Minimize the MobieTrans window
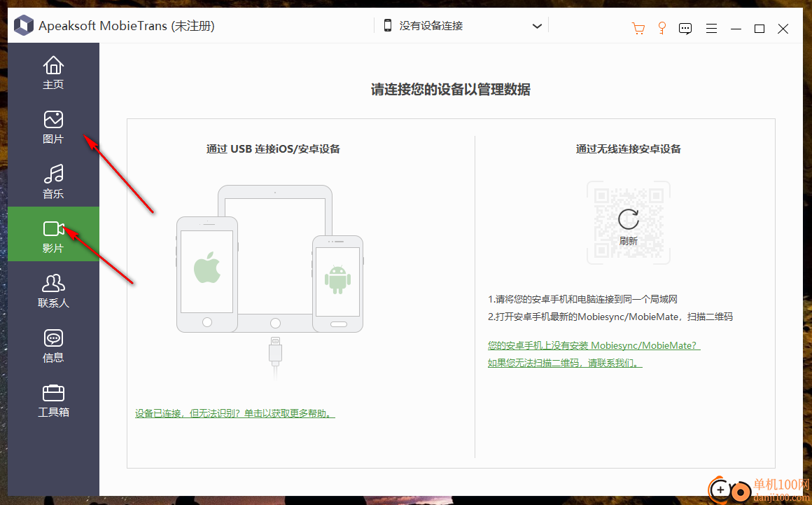The height and width of the screenshot is (505, 812). [736, 29]
